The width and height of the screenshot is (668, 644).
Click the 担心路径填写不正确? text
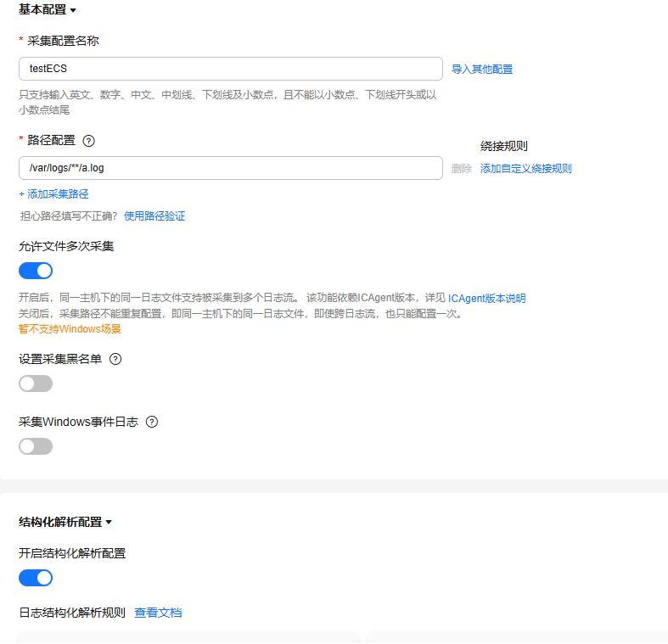[x=69, y=216]
